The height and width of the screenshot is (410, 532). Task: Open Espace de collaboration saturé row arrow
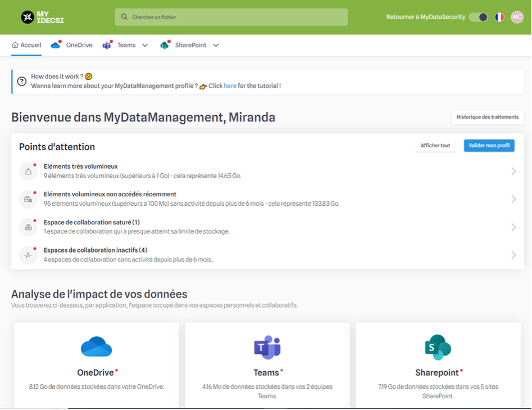point(513,227)
